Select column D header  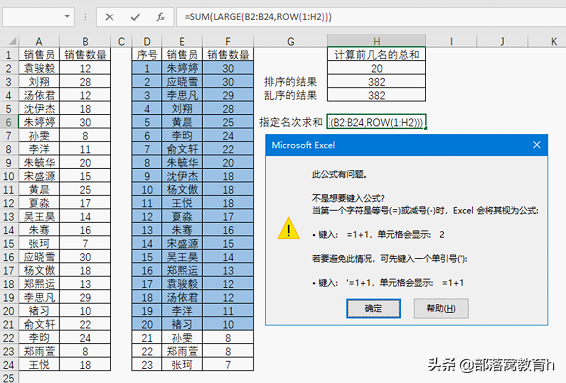click(147, 42)
